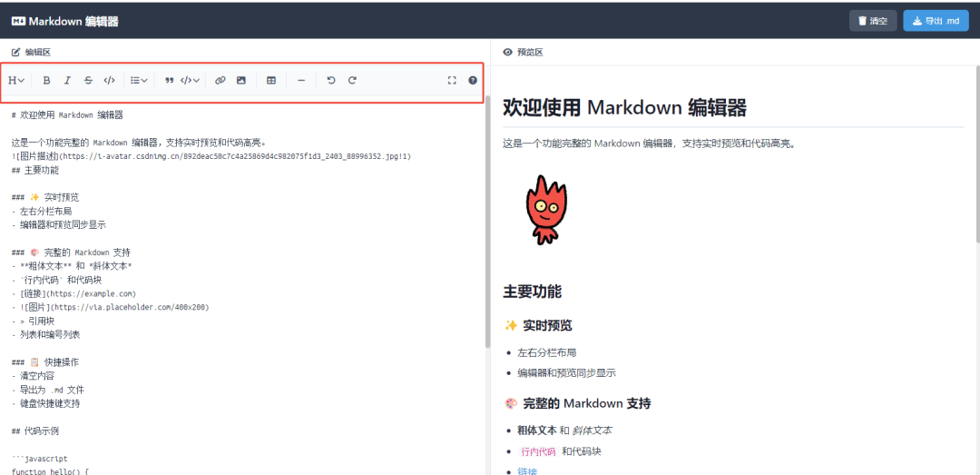Apply strikethrough formatting
The height and width of the screenshot is (475, 980).
[88, 80]
